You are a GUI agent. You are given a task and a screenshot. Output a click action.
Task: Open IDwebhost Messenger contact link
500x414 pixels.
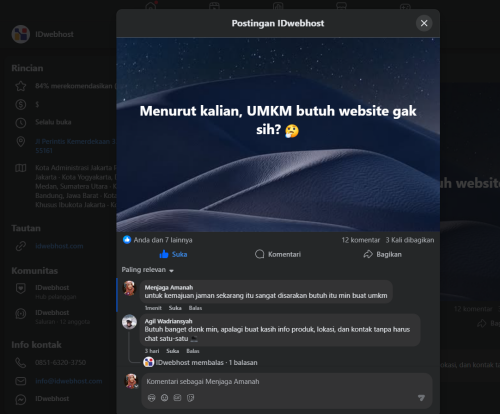(x=52, y=399)
